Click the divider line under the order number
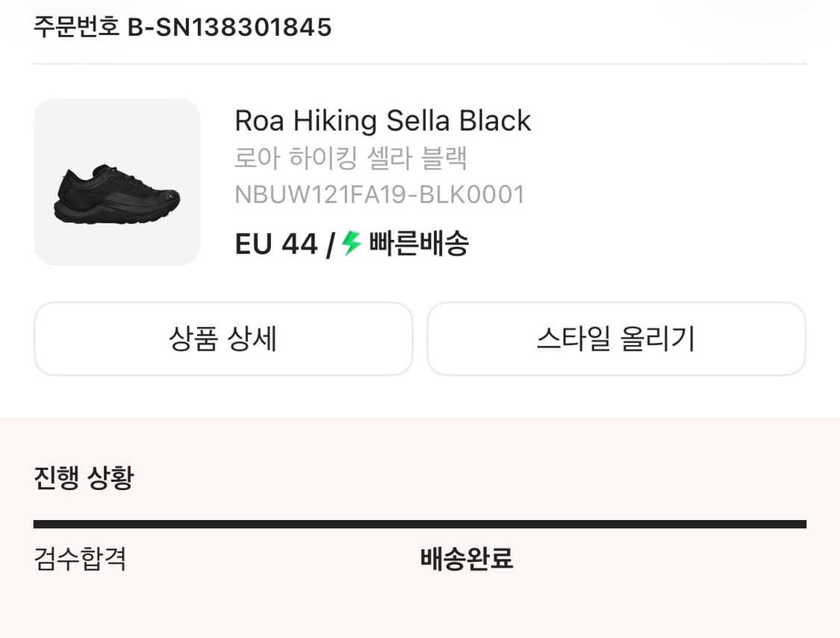Screen dimensions: 840x638 [420, 65]
